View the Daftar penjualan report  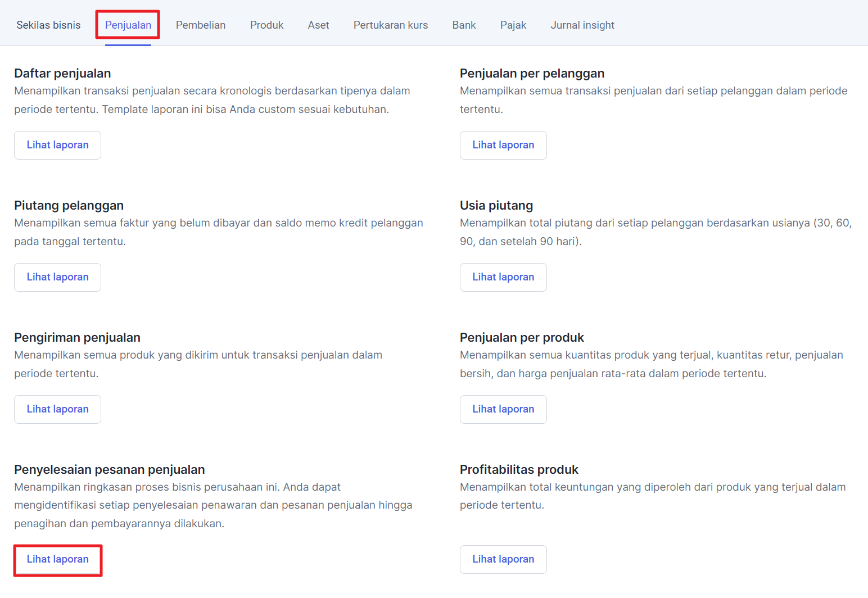tap(57, 145)
